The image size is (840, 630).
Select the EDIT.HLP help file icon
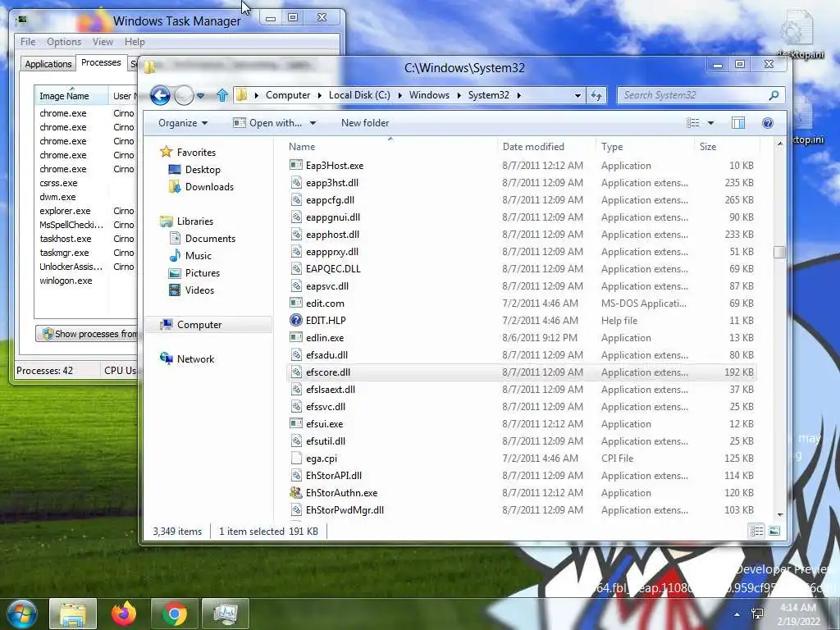[295, 321]
